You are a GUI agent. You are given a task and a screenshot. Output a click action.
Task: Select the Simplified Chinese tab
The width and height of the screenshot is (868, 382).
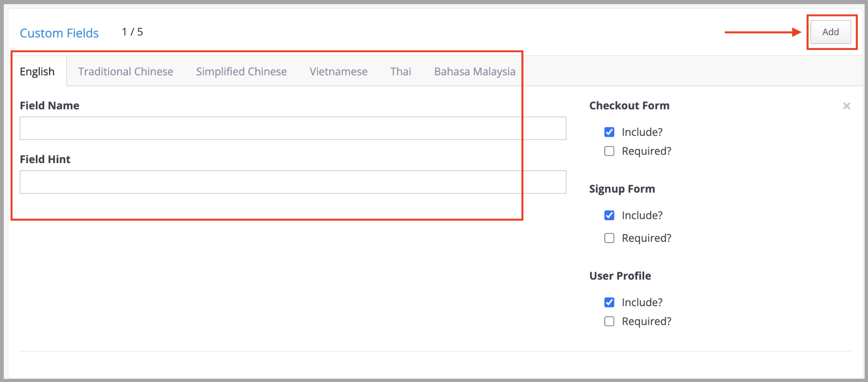click(x=241, y=71)
